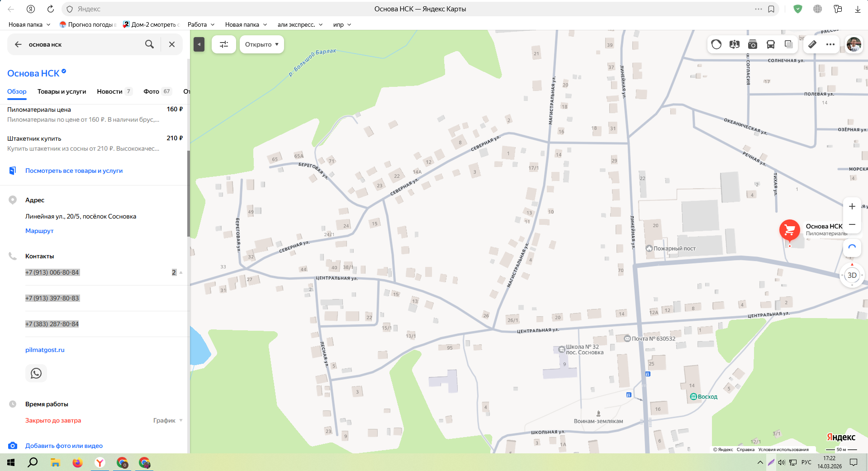The image size is (868, 471).
Task: Click the search magnifier in the search box
Action: pyautogui.click(x=149, y=44)
